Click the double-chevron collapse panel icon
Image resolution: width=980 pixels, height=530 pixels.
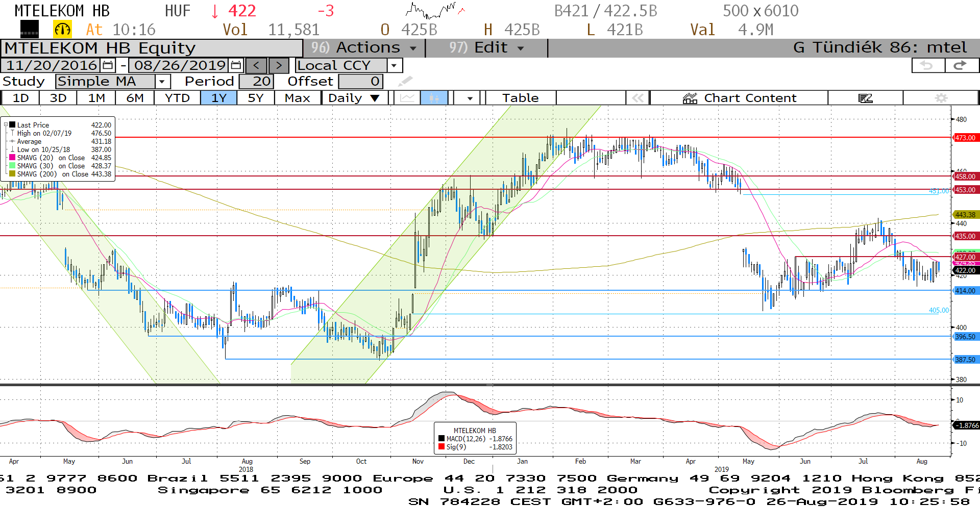[638, 98]
